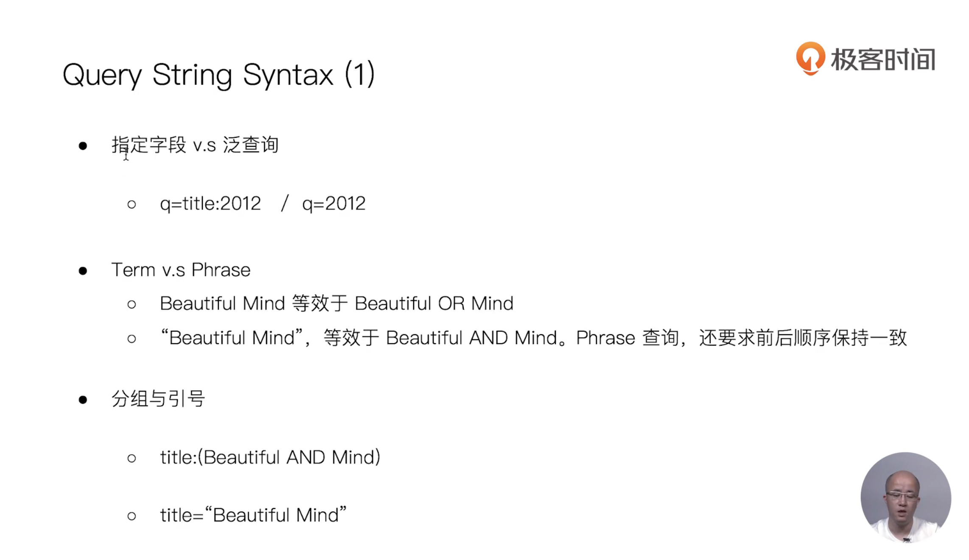Image resolution: width=969 pixels, height=560 pixels.
Task: Click the "q=2012" query example
Action: 333,204
